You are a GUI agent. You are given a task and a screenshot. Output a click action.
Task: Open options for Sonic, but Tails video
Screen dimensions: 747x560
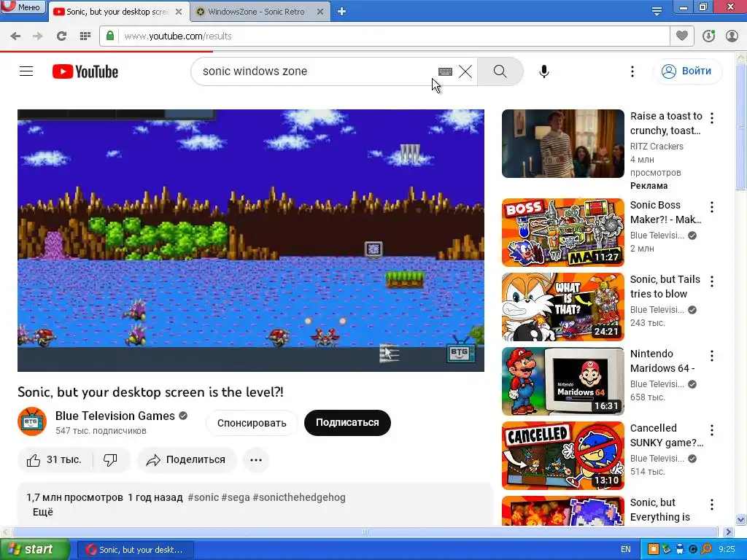712,281
